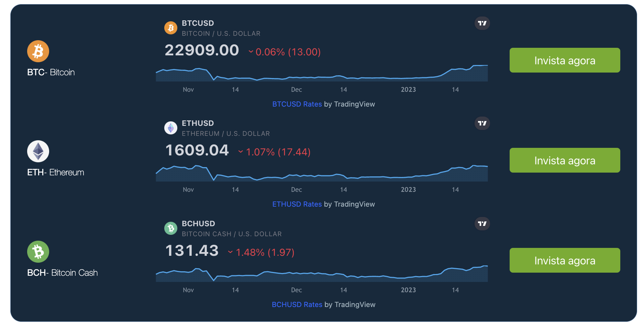Click the Ethereum price mini chart
Image resolution: width=644 pixels, height=328 pixels.
[x=322, y=173]
